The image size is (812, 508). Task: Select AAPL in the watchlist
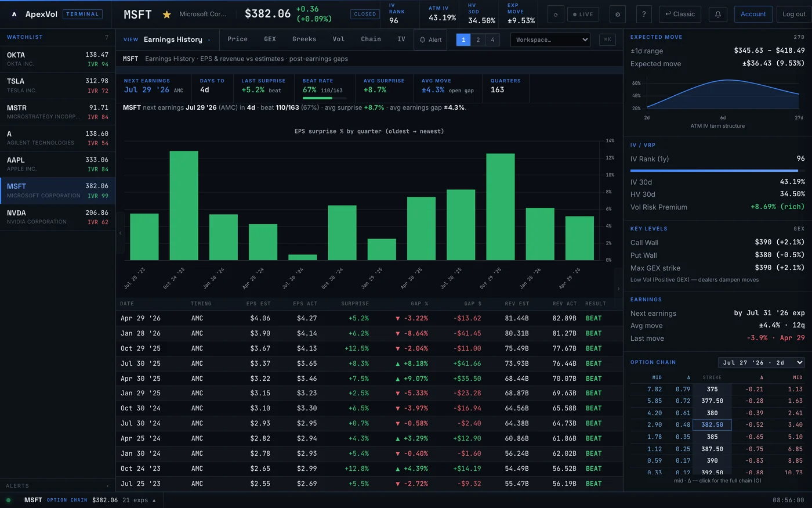click(x=57, y=164)
